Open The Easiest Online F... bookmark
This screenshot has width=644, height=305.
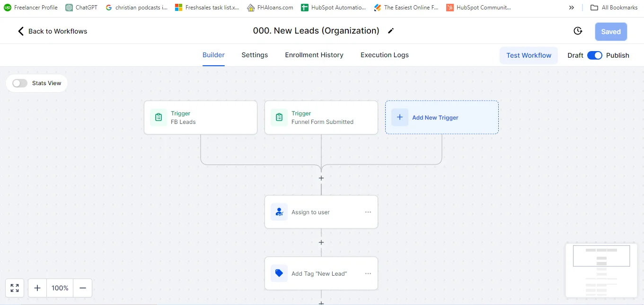point(406,8)
